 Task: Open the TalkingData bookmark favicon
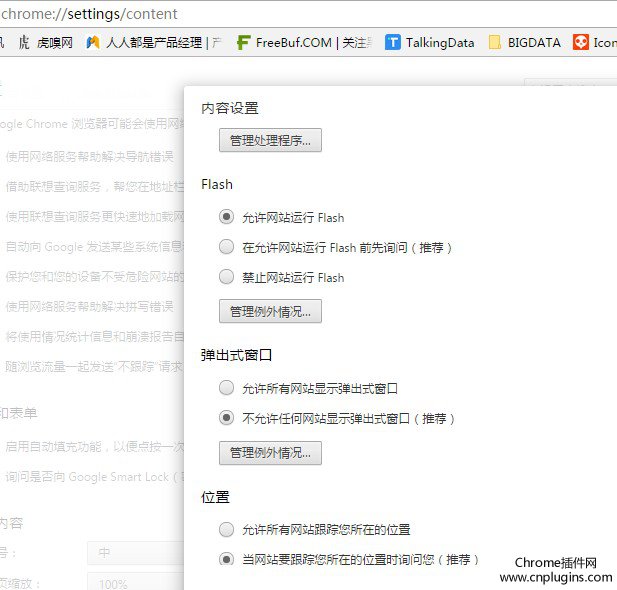point(392,43)
